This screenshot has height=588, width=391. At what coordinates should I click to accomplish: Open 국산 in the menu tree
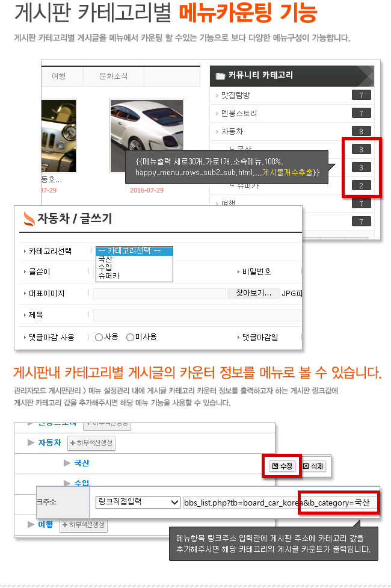click(x=82, y=463)
